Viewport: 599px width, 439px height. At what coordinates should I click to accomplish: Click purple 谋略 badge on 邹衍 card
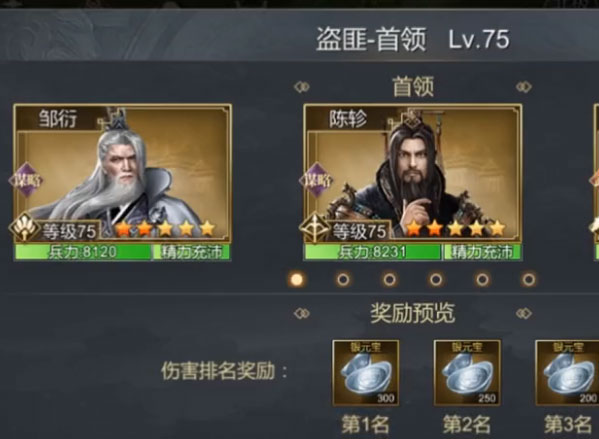point(26,180)
